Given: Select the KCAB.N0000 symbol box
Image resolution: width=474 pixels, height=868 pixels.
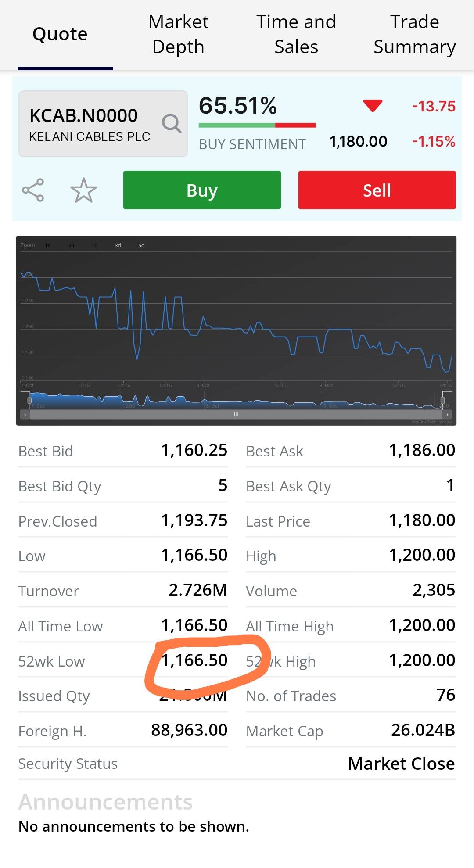Looking at the screenshot, I should [x=103, y=124].
